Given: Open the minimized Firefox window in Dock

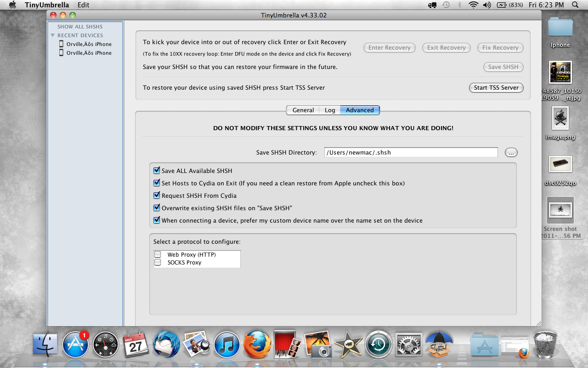Looking at the screenshot, I should coord(515,346).
